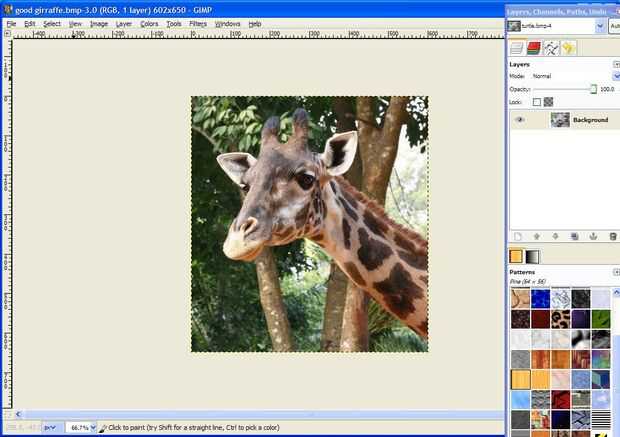This screenshot has width=620, height=437.
Task: Click the GIMP window title bar icon
Action: point(7,9)
